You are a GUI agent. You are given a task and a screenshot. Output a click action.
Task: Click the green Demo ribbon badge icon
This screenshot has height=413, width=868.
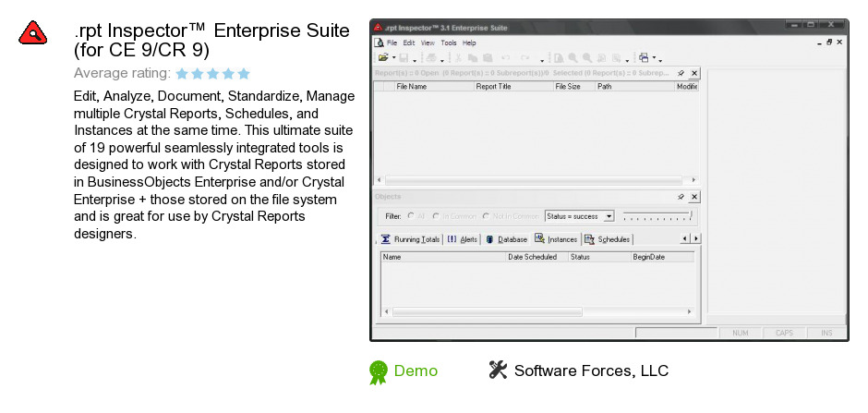(x=379, y=372)
